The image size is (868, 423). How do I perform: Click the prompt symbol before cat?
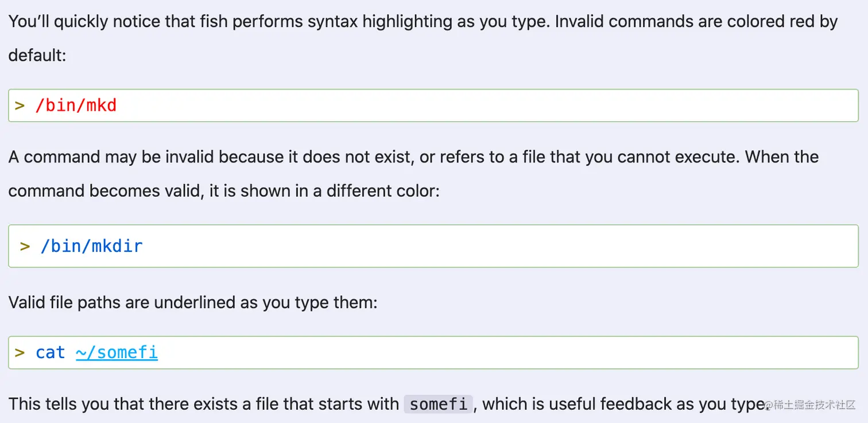click(x=20, y=352)
